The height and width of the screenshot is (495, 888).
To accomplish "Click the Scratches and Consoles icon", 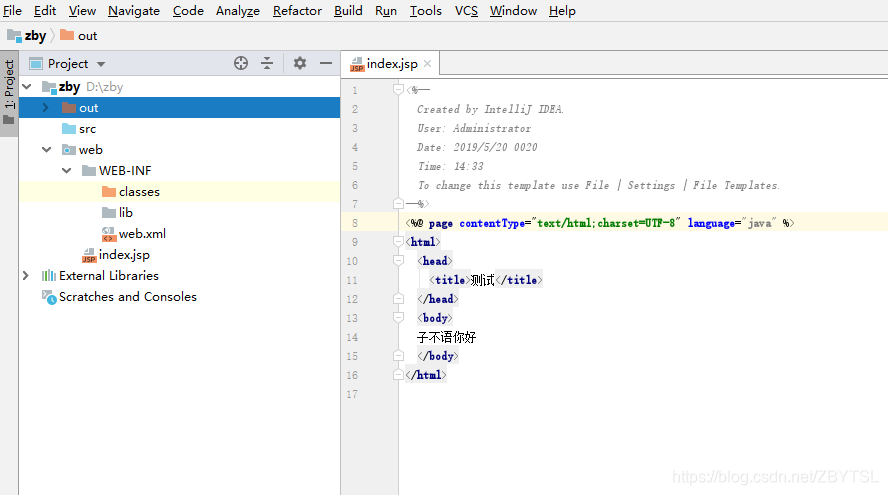I will 49,297.
